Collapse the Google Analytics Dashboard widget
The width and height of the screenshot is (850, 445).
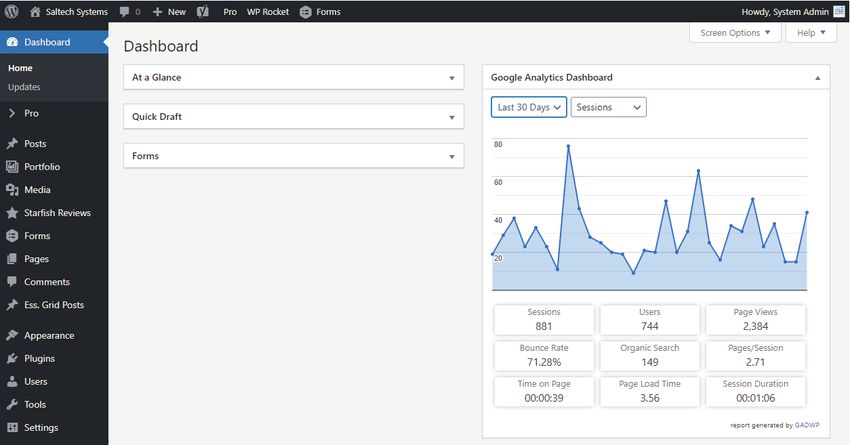pyautogui.click(x=817, y=78)
